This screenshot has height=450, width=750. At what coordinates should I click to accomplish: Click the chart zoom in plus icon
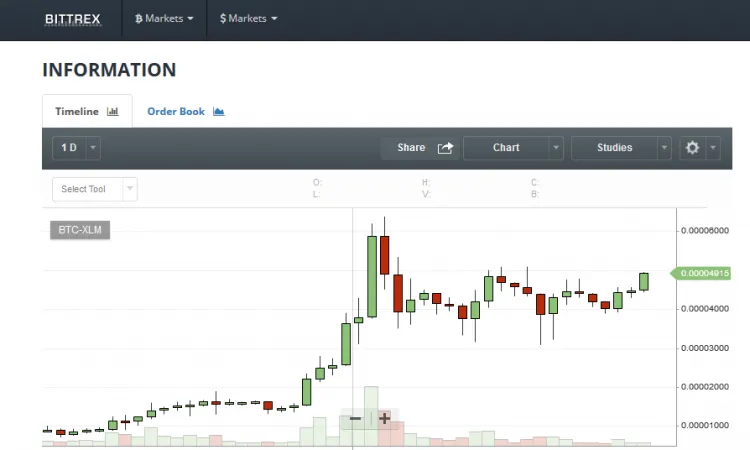point(385,418)
